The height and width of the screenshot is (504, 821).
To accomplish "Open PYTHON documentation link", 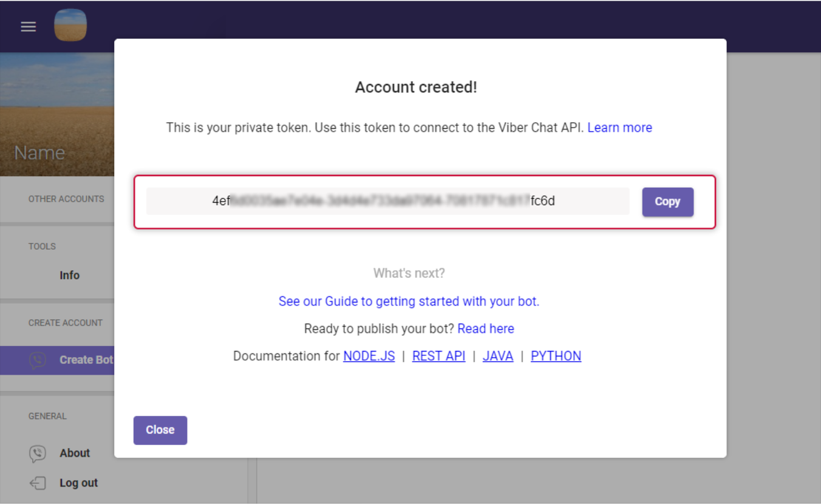I will pos(556,356).
